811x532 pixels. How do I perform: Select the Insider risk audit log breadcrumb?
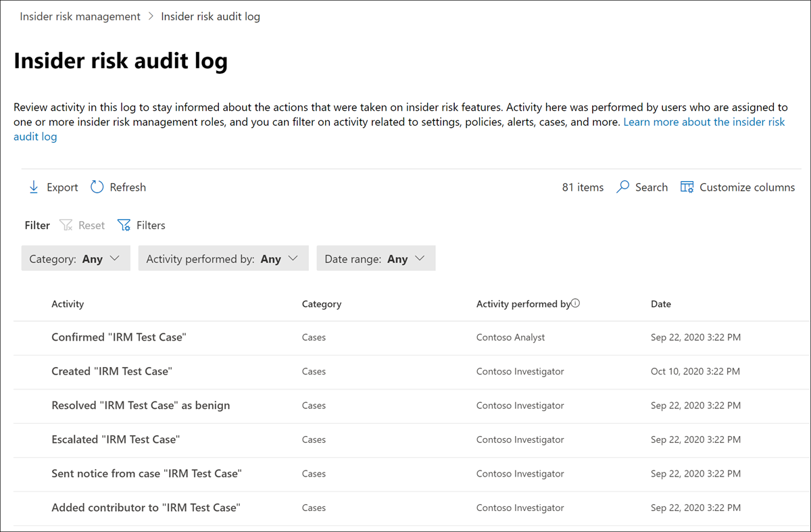tap(210, 16)
